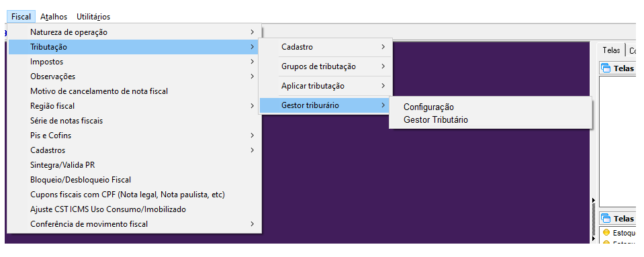The image size is (644, 257).
Task: Open Conferência de movimento fiscal entry
Action: point(134,224)
